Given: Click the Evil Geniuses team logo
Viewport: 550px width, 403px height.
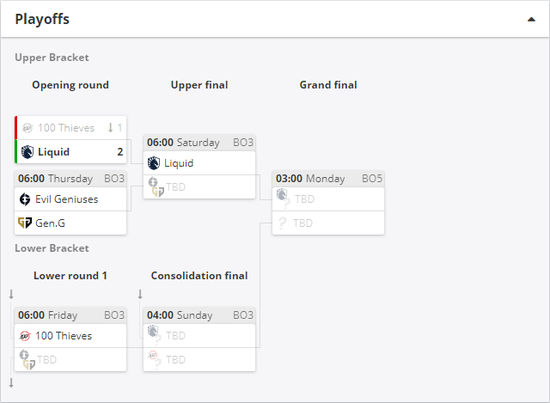Looking at the screenshot, I should (25, 199).
